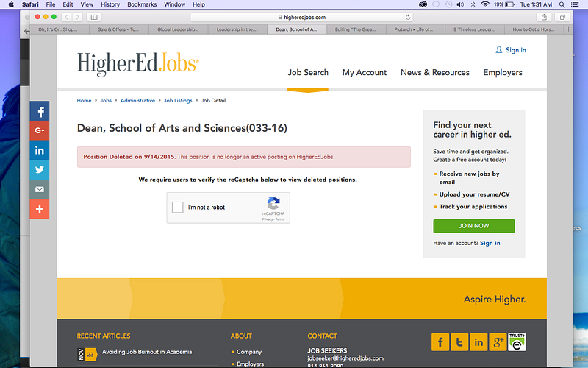This screenshot has height=368, width=588.
Task: Open Spotlight search
Action: [x=562, y=4]
